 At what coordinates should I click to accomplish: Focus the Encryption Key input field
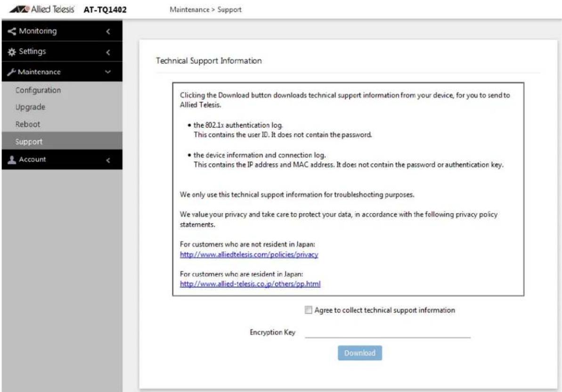click(387, 332)
